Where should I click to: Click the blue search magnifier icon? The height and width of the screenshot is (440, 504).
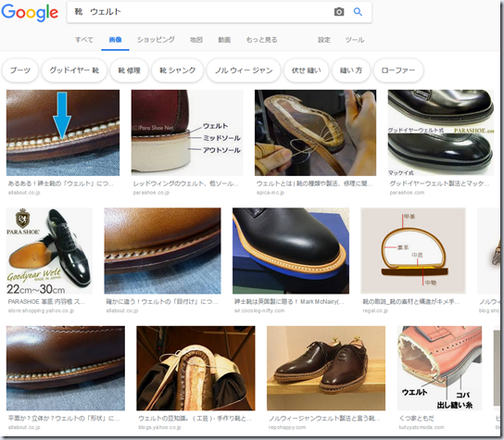358,12
